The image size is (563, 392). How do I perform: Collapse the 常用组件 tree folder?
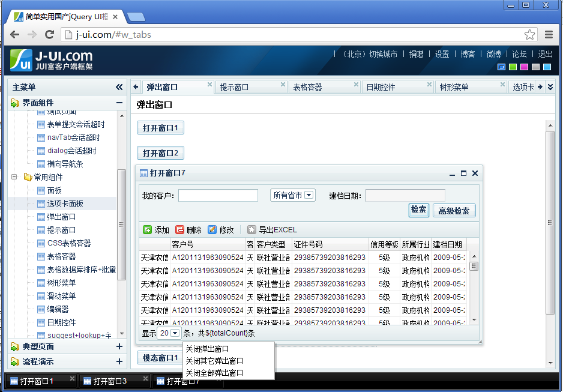tap(14, 177)
